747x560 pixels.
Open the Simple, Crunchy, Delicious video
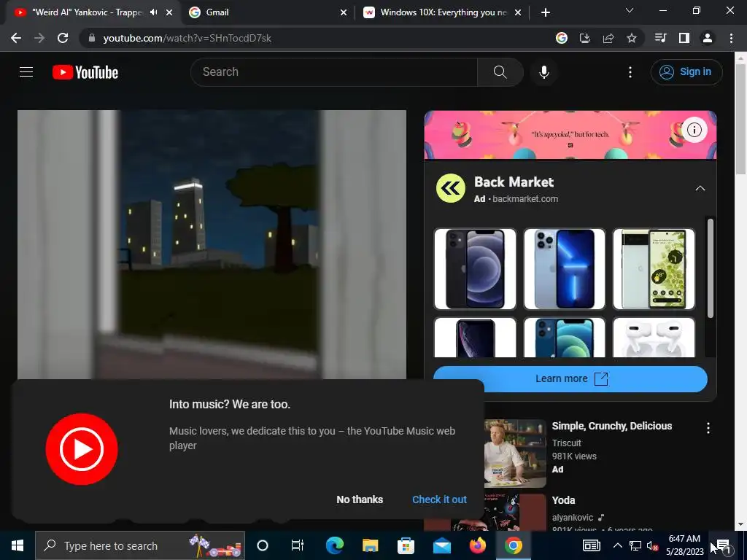[612, 426]
